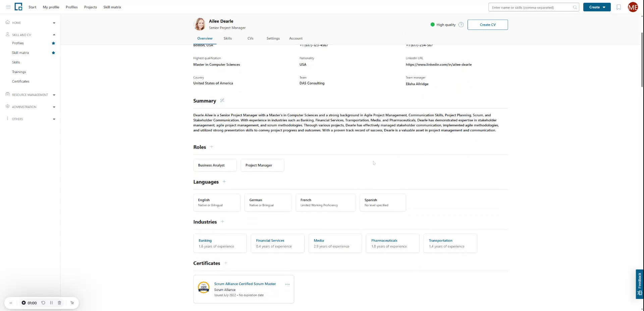This screenshot has height=311, width=644.
Task: Toggle the Skill matrix favorite star
Action: tap(53, 53)
